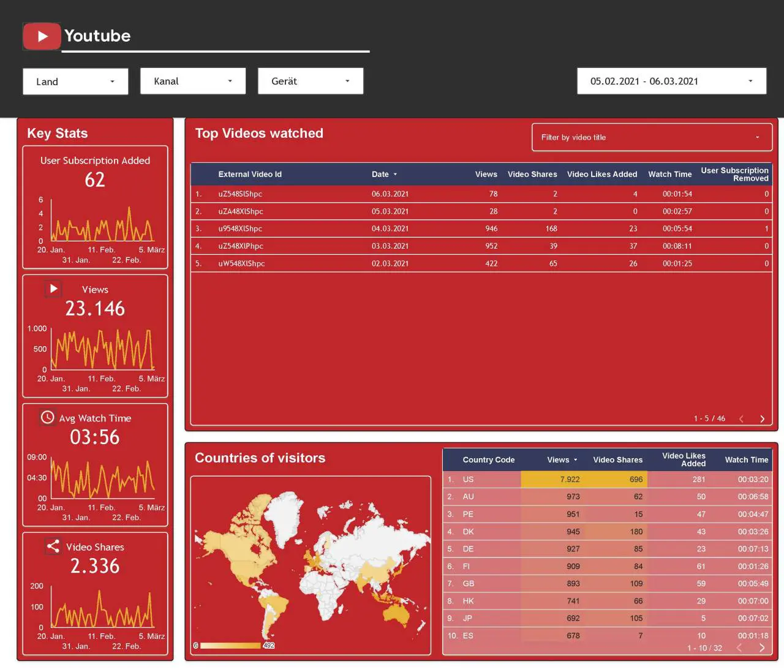Click the map color legend gradient bar
The width and height of the screenshot is (784, 672).
pos(230,645)
